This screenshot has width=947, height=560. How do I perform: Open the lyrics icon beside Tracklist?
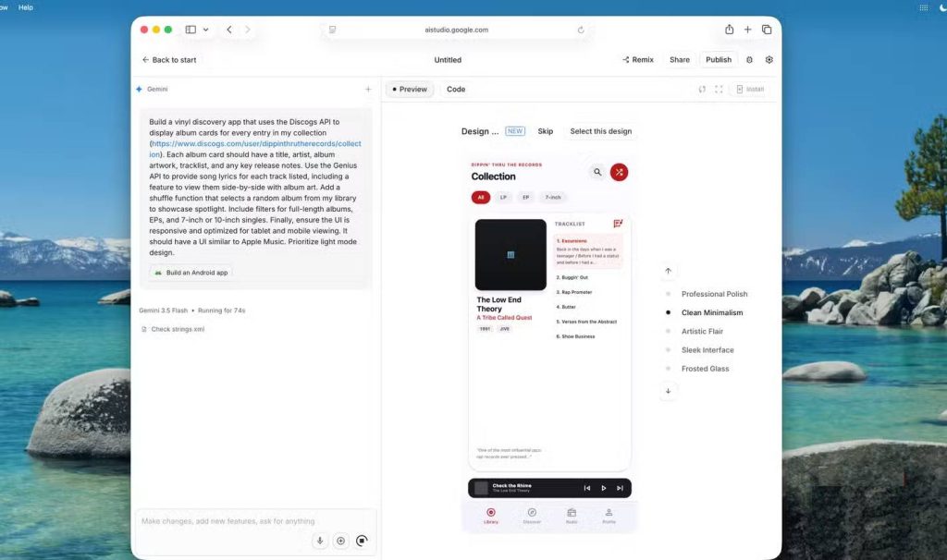click(618, 224)
